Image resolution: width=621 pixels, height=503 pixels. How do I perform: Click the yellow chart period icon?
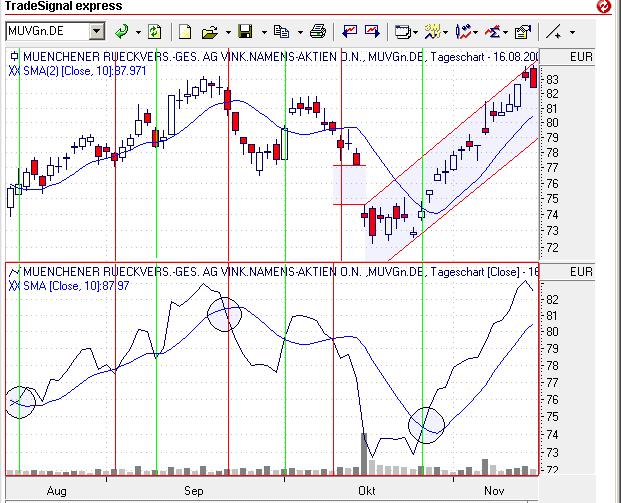pyautogui.click(x=432, y=32)
